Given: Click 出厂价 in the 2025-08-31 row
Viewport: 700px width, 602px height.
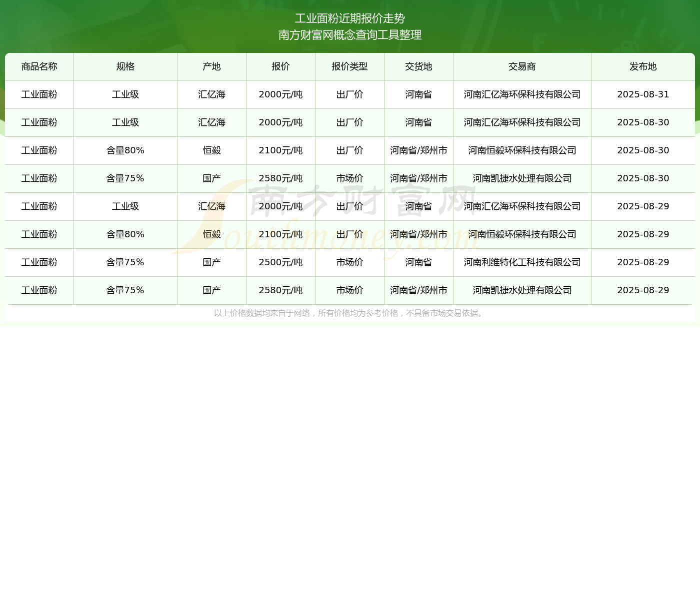Looking at the screenshot, I should tap(350, 94).
